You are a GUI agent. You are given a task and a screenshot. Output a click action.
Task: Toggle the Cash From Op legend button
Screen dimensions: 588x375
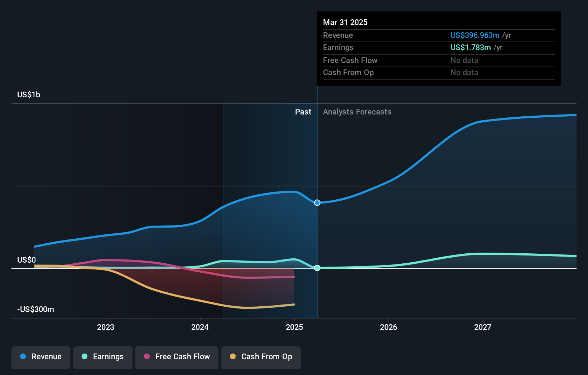[x=261, y=357]
